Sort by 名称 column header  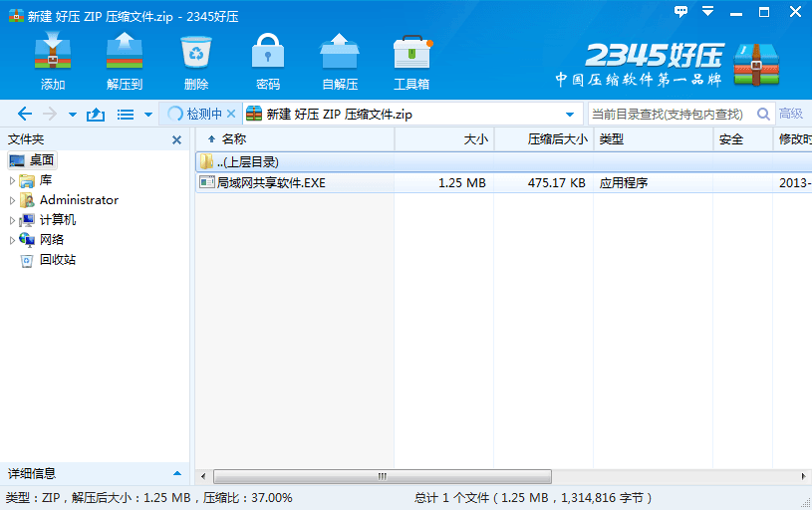point(295,139)
